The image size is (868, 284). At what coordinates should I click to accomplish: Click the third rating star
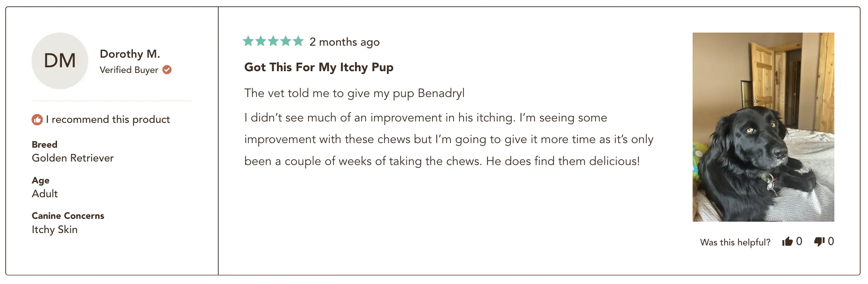click(x=273, y=41)
